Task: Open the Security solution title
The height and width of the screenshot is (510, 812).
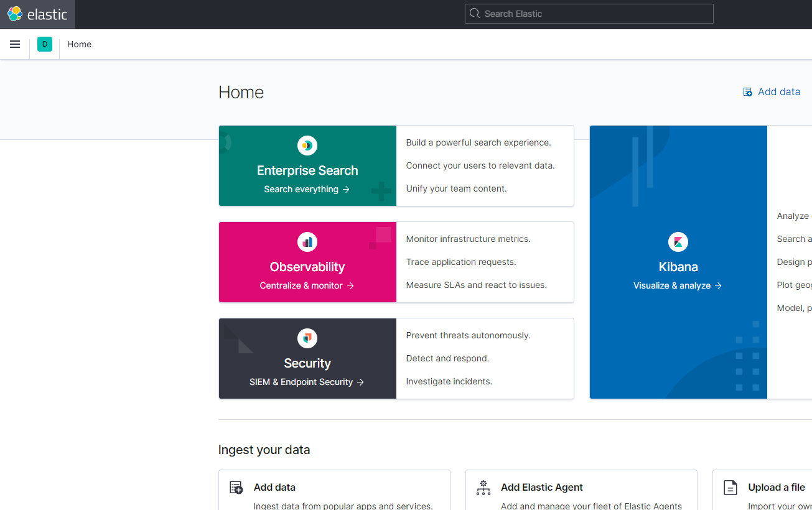Action: tap(307, 363)
